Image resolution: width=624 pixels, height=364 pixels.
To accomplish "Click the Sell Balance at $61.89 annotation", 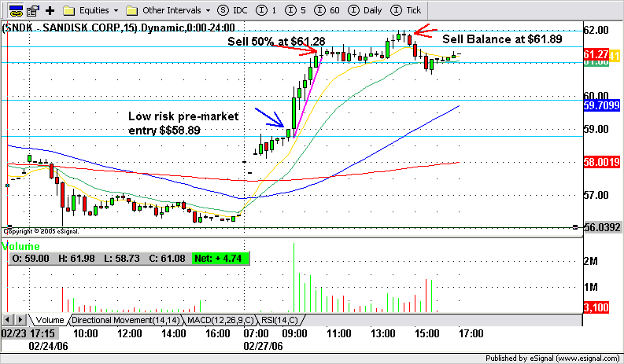I will (x=502, y=39).
